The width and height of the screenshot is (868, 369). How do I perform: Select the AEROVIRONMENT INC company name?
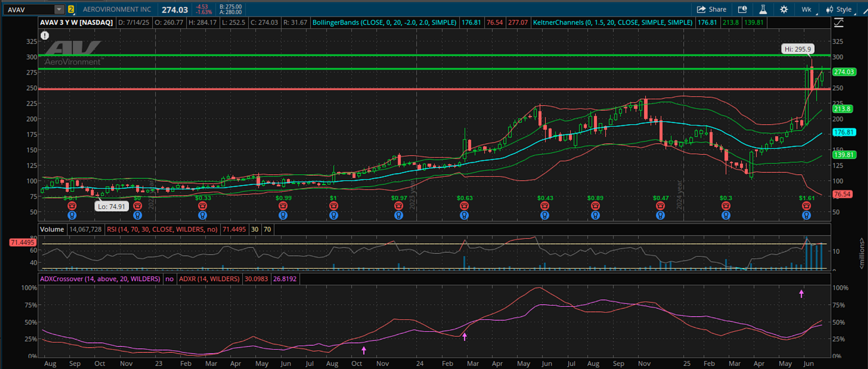point(117,9)
